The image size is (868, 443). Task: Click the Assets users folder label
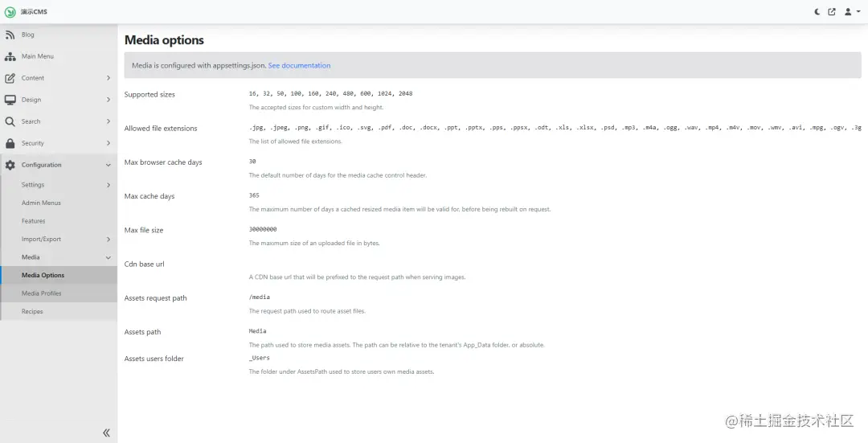[154, 359]
